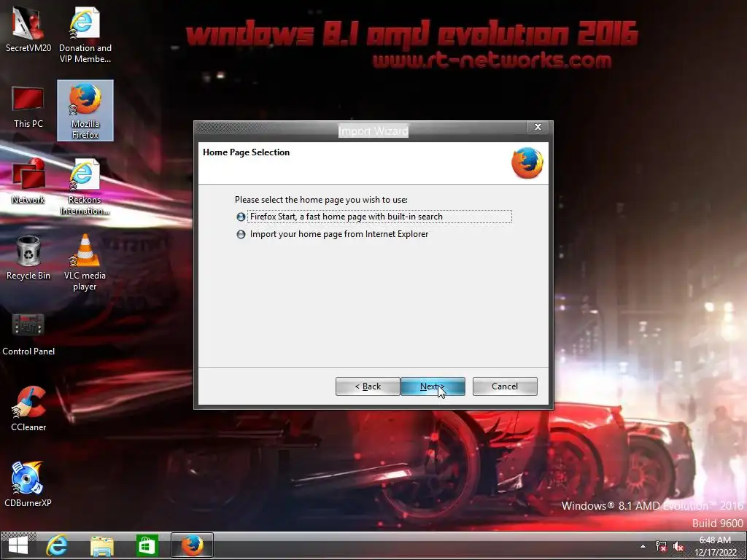The width and height of the screenshot is (747, 560).
Task: Select the Recycle Bin icon
Action: click(28, 257)
